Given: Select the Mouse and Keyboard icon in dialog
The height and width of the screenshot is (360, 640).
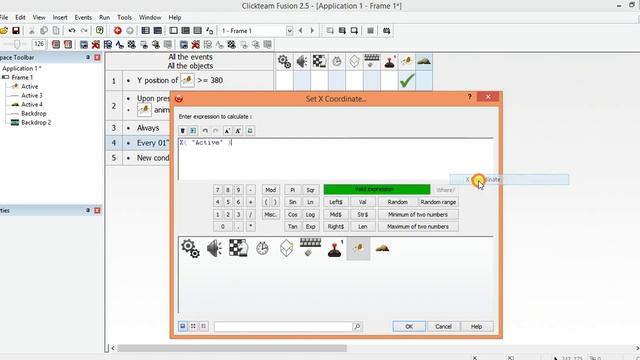Looking at the screenshot, I should coord(310,247).
